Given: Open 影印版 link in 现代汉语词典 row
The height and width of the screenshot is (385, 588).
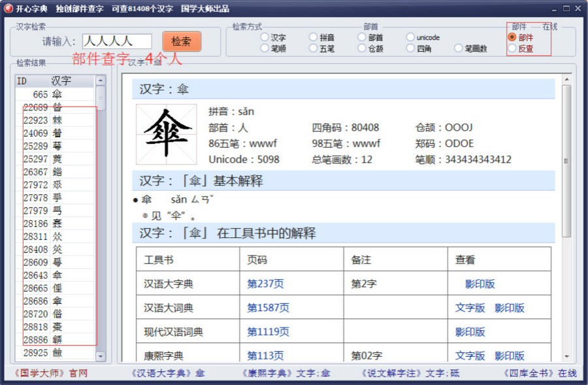Looking at the screenshot, I should point(470,331).
